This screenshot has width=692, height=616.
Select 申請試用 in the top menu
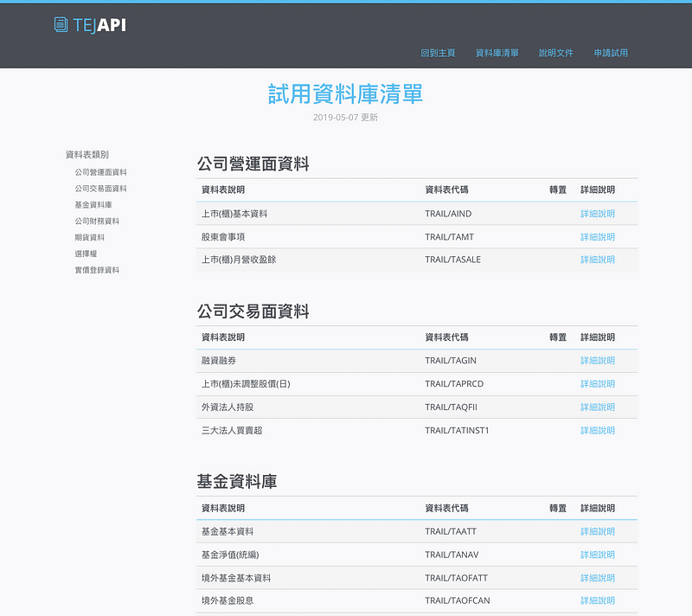click(x=611, y=53)
